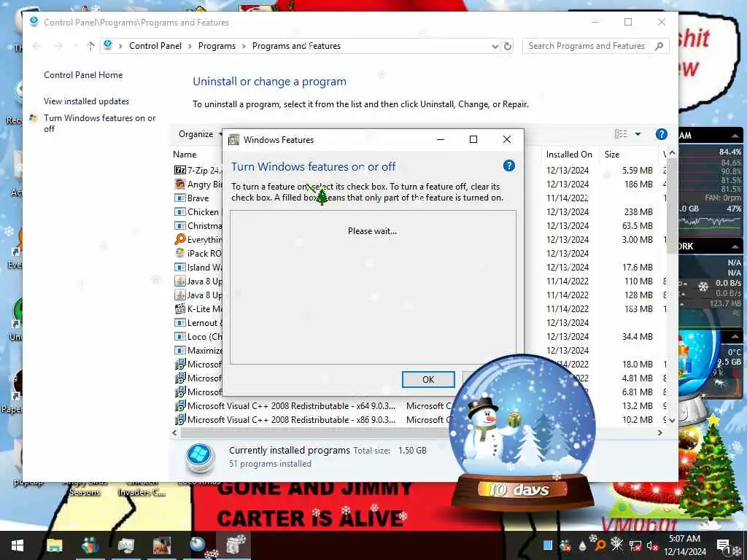Click Turn Windows features on or off

click(x=99, y=123)
